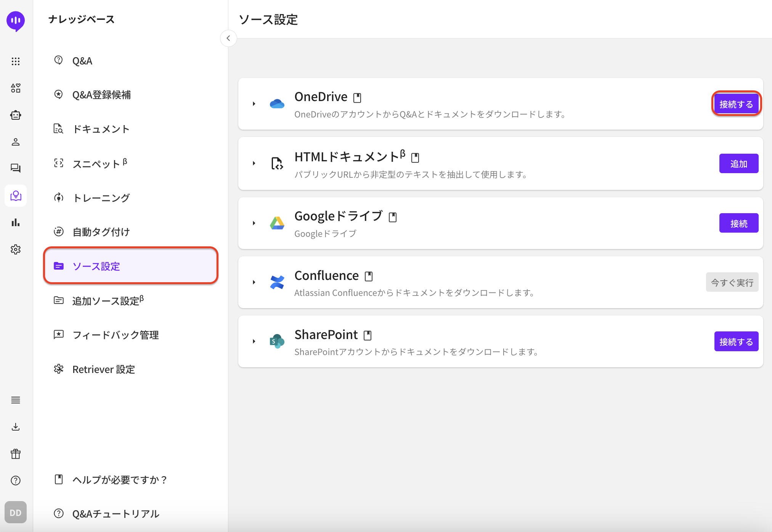Open the Confluence documentation book icon
The image size is (772, 532).
pyautogui.click(x=369, y=276)
